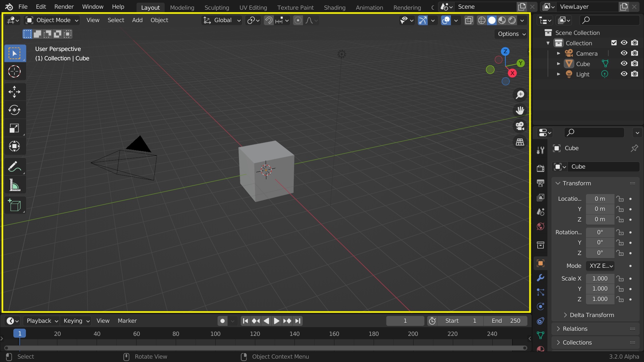Expand the Camera tree item
The image size is (644, 362).
click(558, 53)
